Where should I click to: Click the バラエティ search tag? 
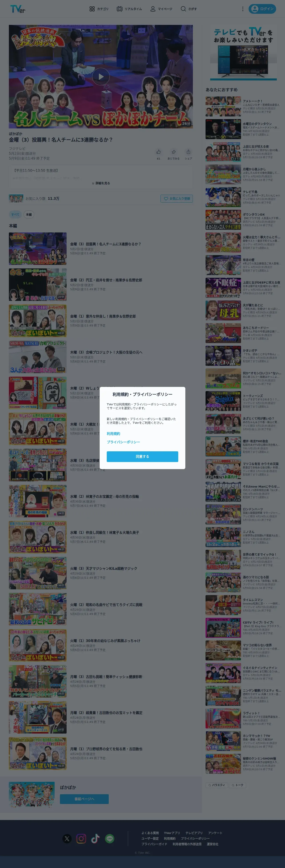pos(216,785)
